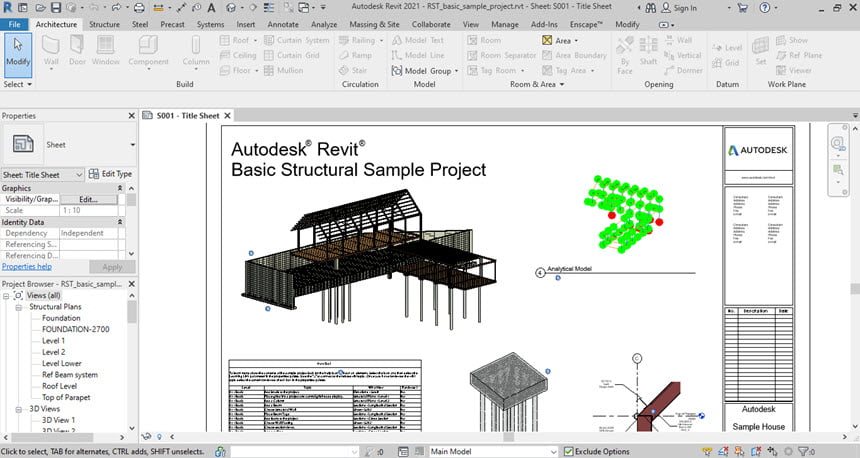Collapse the Graphics properties section
This screenshot has height=458, width=860.
(120, 188)
